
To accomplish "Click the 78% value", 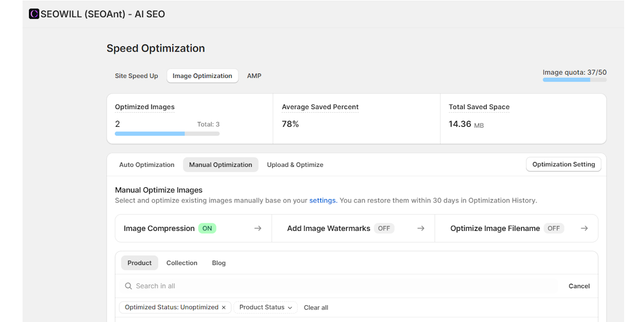I will click(290, 124).
